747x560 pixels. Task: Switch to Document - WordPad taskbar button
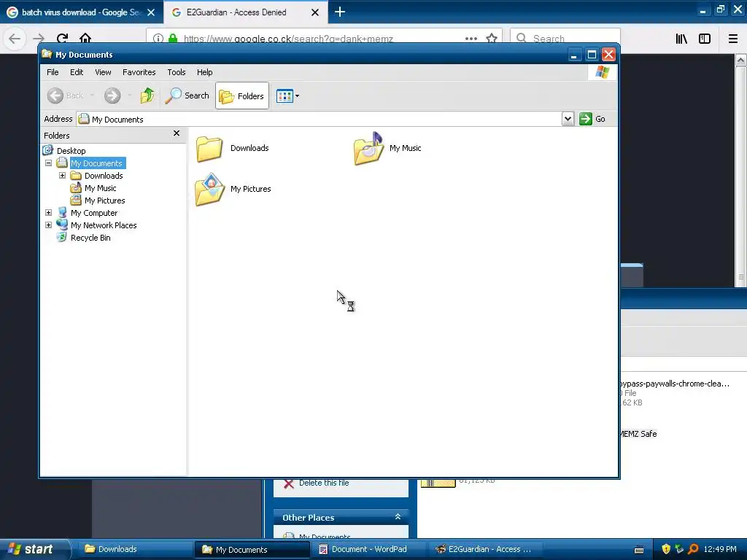click(x=368, y=549)
